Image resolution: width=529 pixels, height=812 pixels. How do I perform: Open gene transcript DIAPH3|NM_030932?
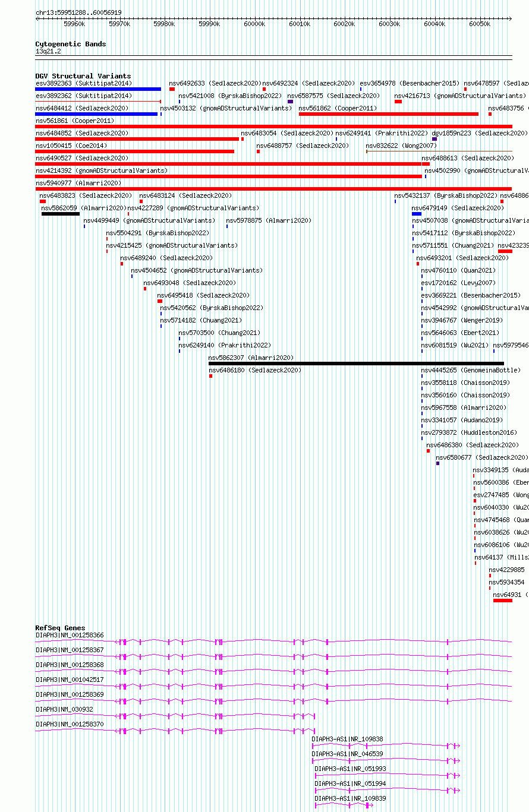pyautogui.click(x=64, y=709)
